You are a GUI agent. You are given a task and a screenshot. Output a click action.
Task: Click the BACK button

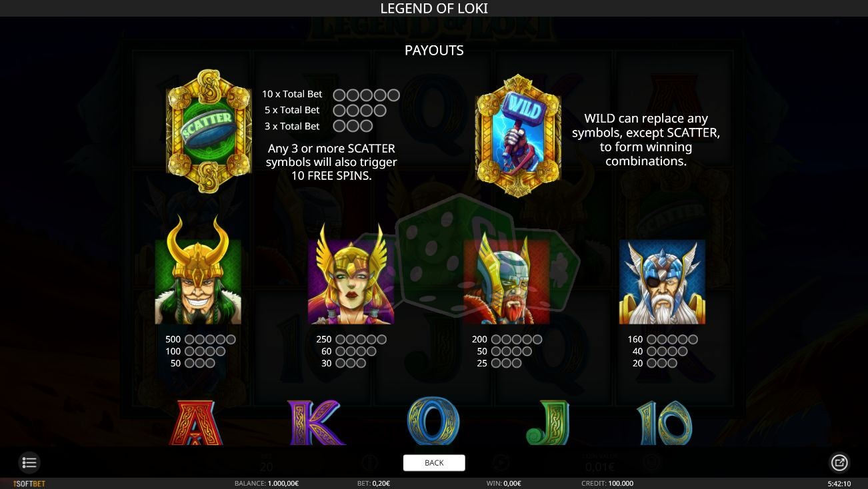[434, 462]
